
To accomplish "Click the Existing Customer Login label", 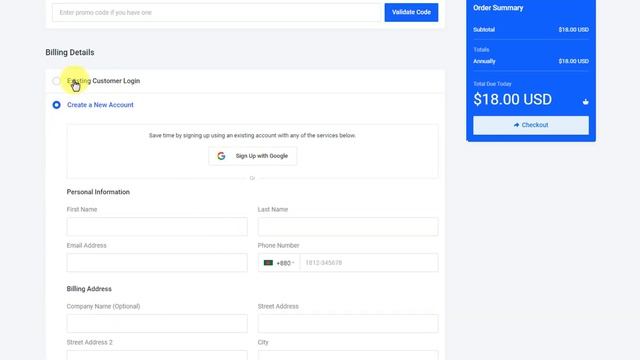I will click(x=103, y=81).
